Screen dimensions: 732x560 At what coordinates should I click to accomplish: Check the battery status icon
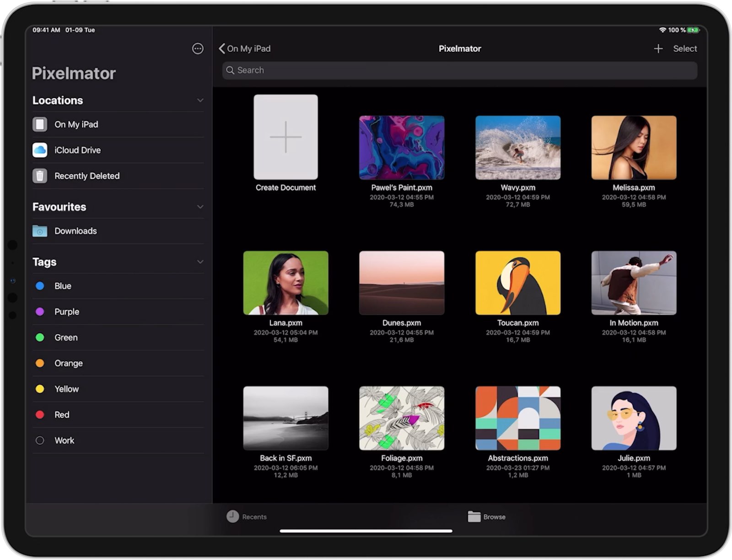click(x=693, y=30)
